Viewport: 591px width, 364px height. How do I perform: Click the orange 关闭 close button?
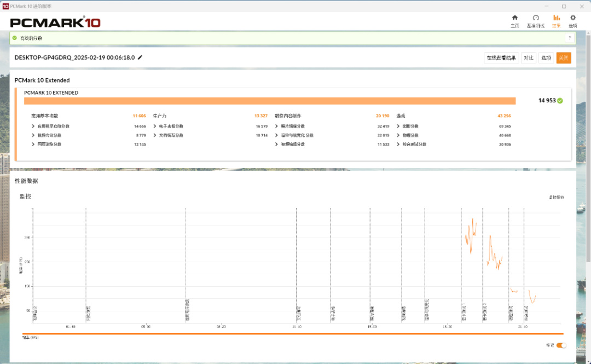tap(564, 57)
